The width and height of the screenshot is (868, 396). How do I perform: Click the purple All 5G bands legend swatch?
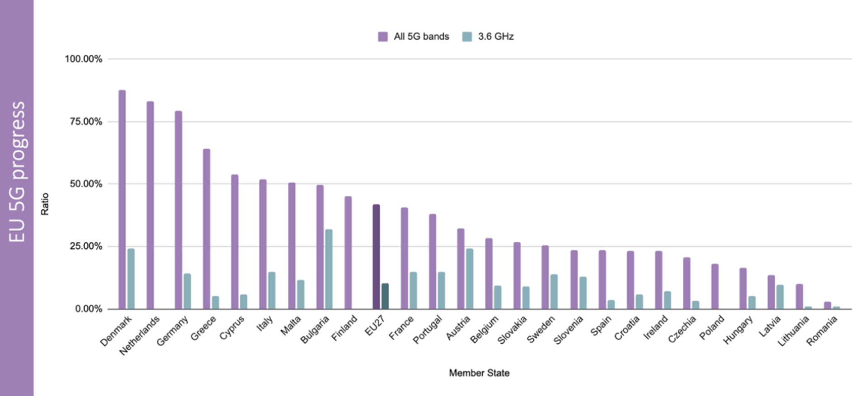pos(383,37)
